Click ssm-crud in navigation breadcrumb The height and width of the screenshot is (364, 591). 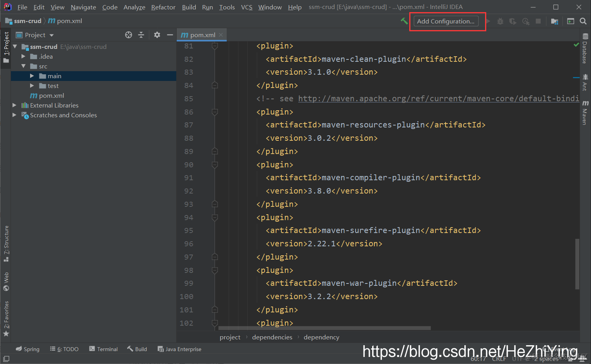pos(27,21)
